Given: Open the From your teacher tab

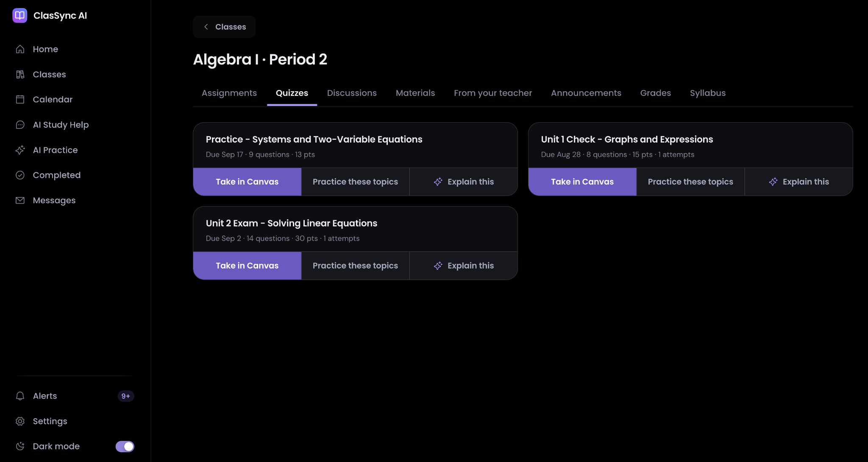Looking at the screenshot, I should tap(493, 93).
